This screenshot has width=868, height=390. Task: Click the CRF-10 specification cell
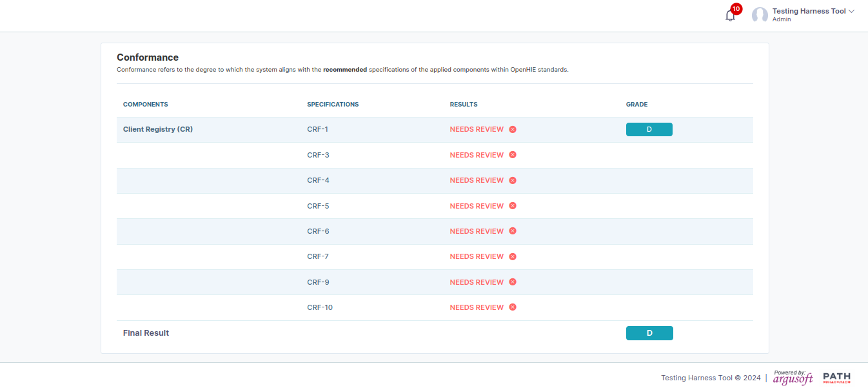320,307
